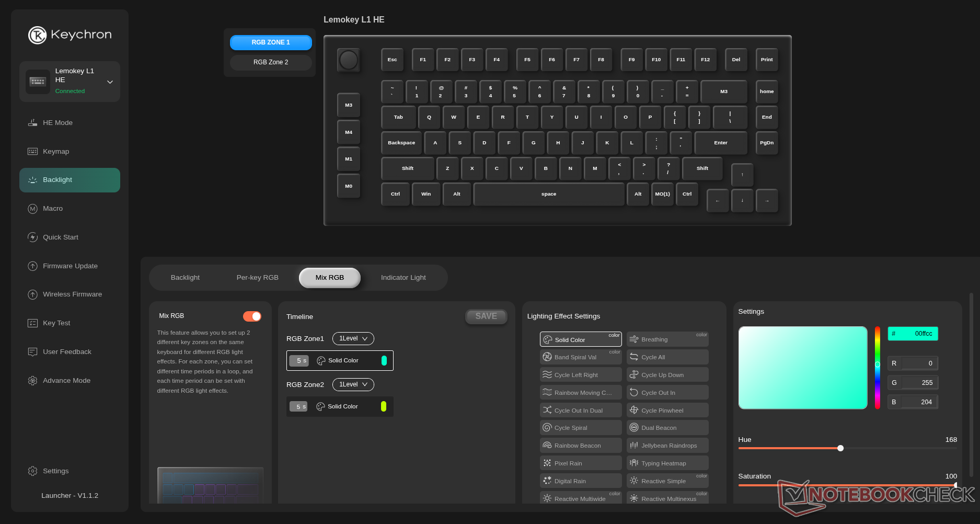Expand the RGB Zone2 level dropdown

click(x=353, y=385)
